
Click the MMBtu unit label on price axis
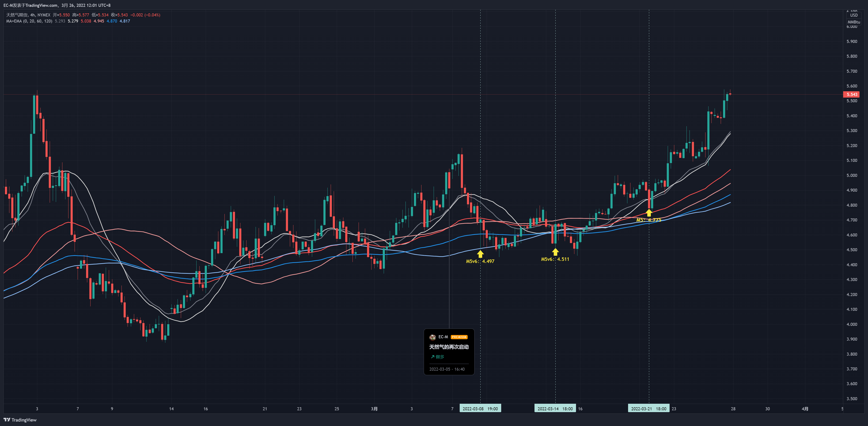853,22
